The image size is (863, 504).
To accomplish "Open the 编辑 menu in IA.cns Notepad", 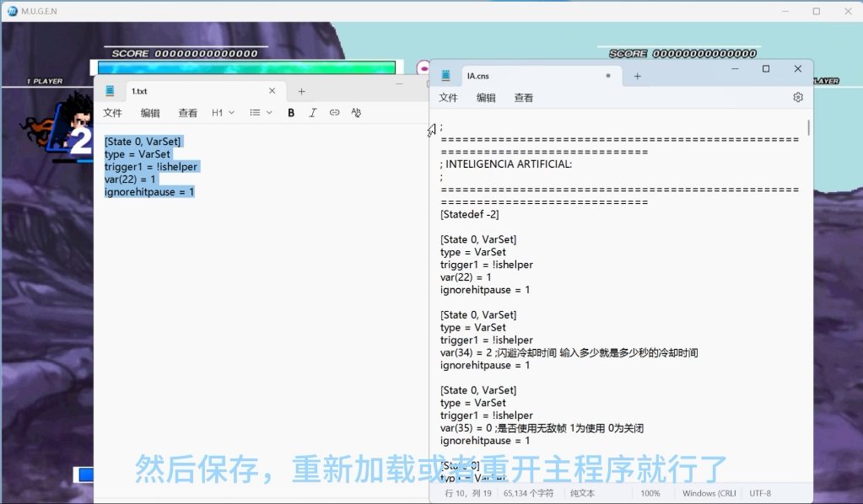I will (x=486, y=98).
